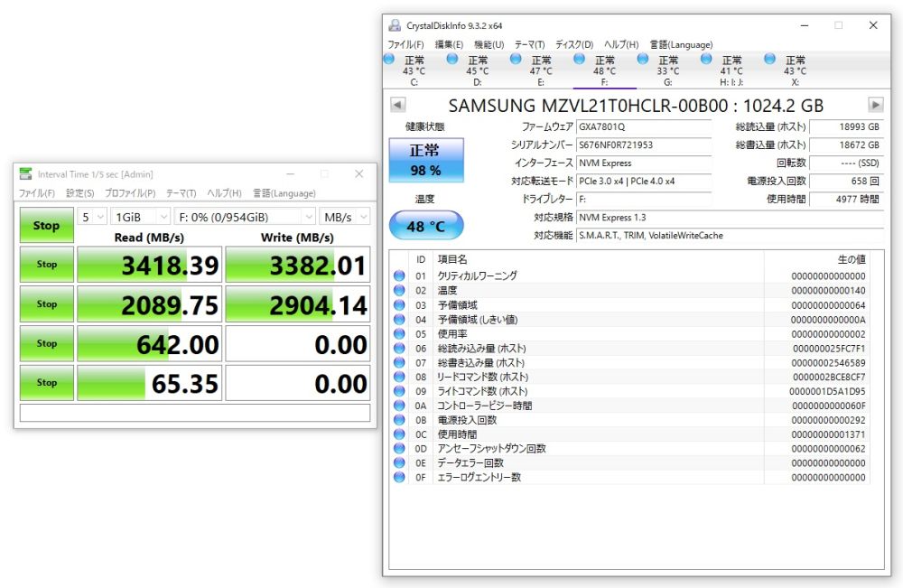
Task: Click the 2904.14 write result cell
Action: 298,304
